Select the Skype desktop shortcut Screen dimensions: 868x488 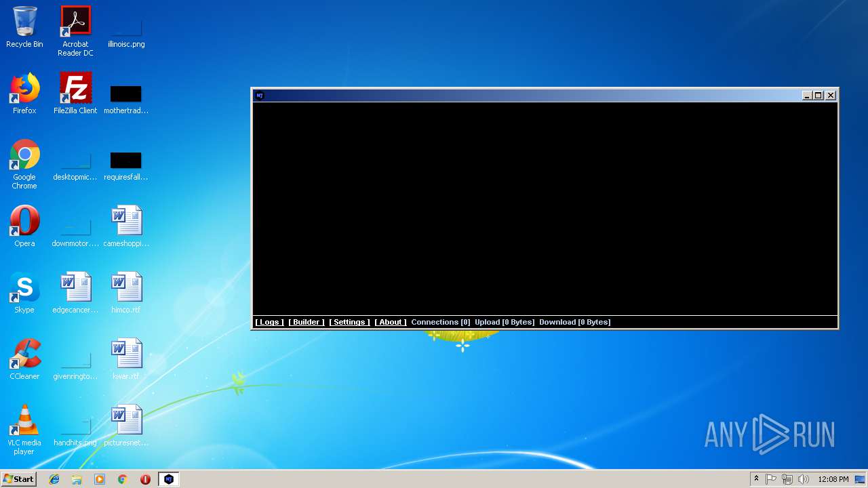[x=24, y=293]
